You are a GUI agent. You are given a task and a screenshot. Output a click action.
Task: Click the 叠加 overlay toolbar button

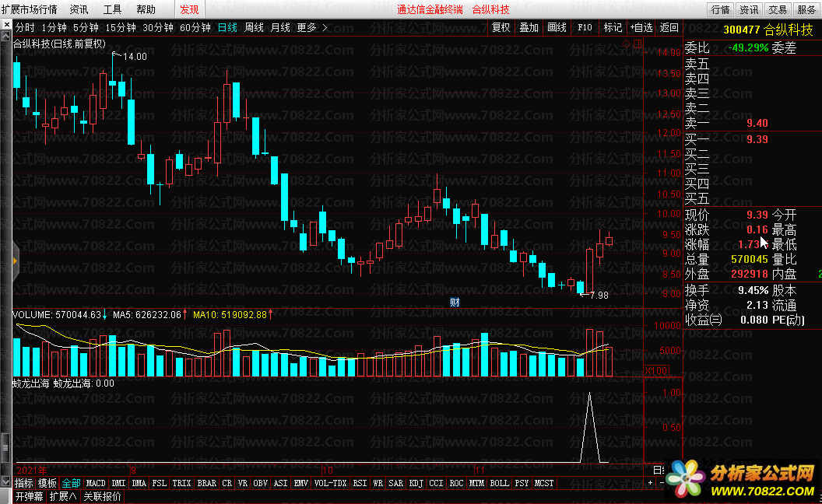click(x=529, y=27)
